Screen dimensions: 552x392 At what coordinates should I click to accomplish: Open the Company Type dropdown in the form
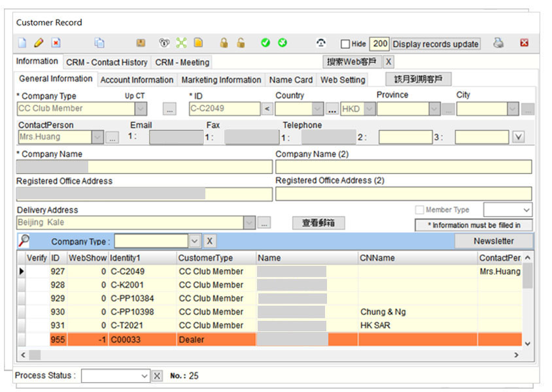point(141,108)
